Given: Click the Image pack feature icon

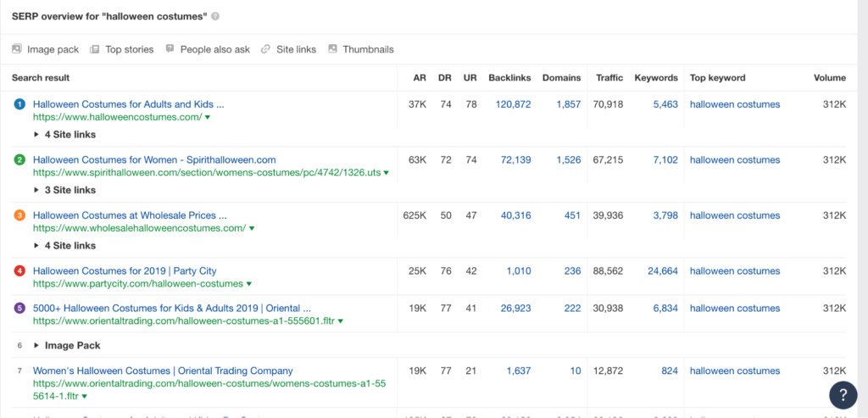Looking at the screenshot, I should click(18, 49).
